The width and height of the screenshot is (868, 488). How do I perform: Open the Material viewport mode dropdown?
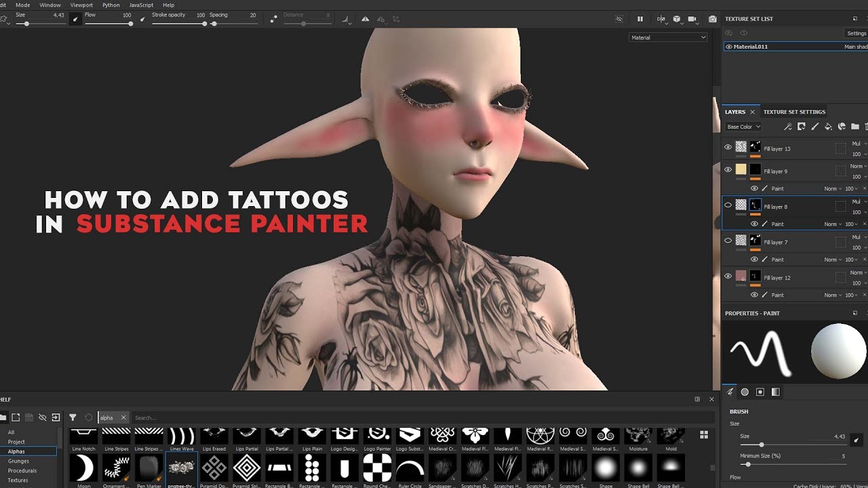[x=668, y=37]
